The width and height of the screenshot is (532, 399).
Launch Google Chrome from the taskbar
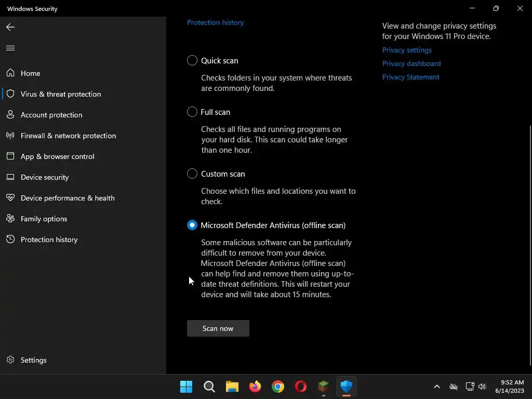[x=277, y=387]
